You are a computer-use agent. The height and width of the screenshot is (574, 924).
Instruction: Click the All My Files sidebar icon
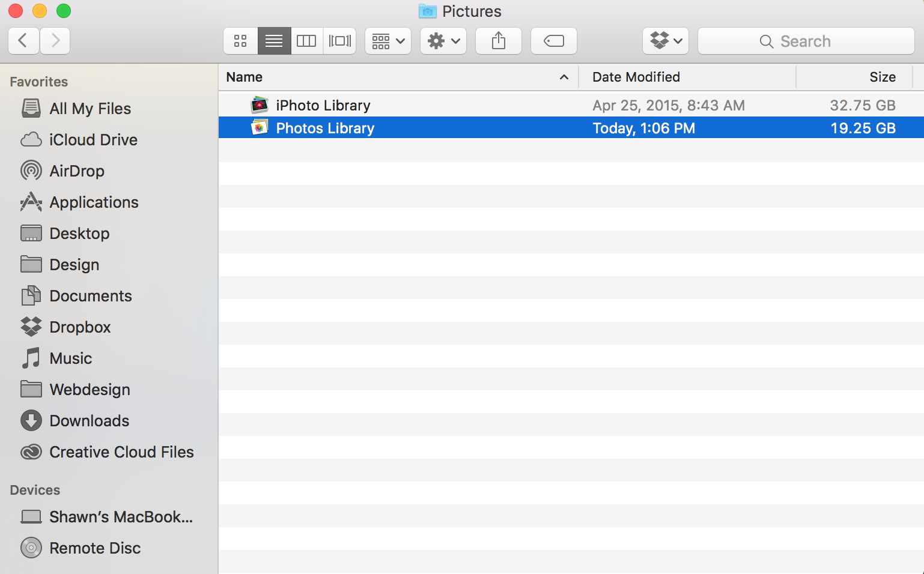click(x=31, y=109)
